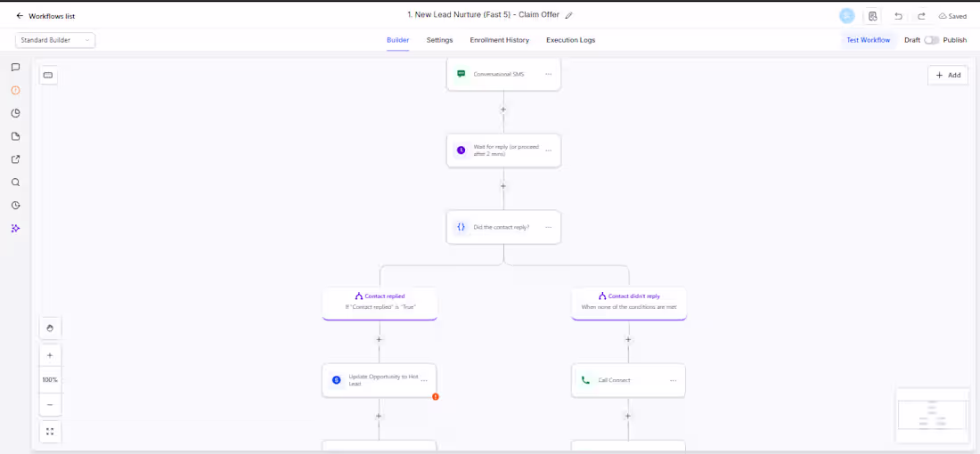This screenshot has width=980, height=454.
Task: Select the Wait for reply node
Action: click(x=503, y=150)
